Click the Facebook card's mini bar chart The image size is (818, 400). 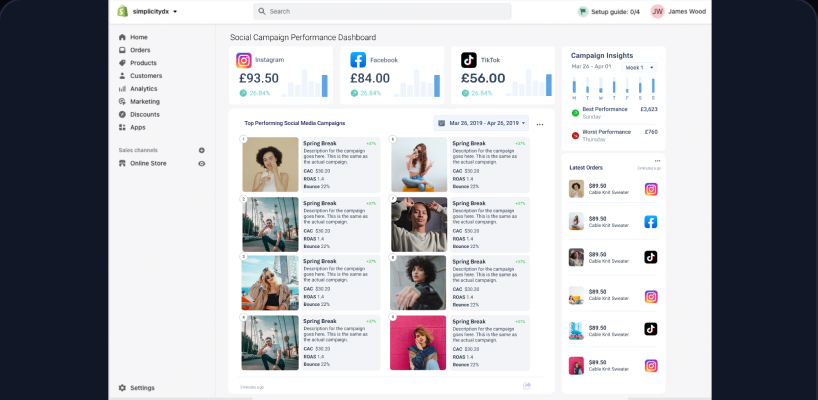[417, 83]
